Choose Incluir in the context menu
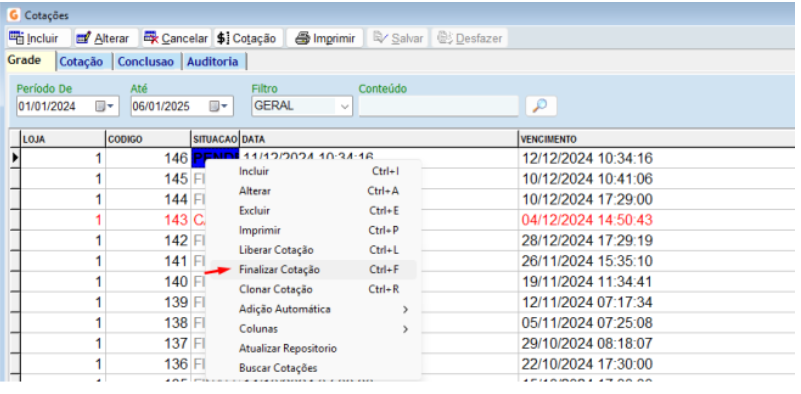 (x=313, y=171)
